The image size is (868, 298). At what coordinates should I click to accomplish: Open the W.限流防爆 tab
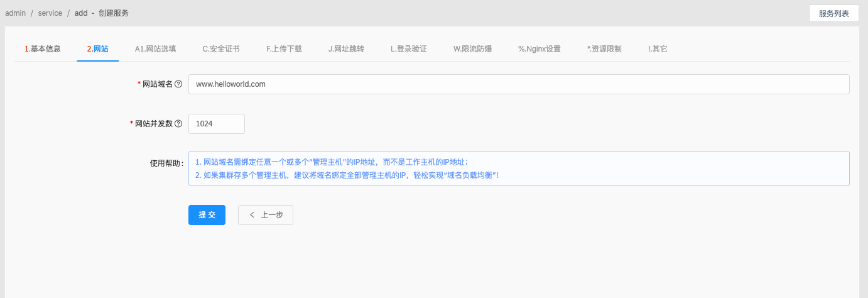[472, 49]
